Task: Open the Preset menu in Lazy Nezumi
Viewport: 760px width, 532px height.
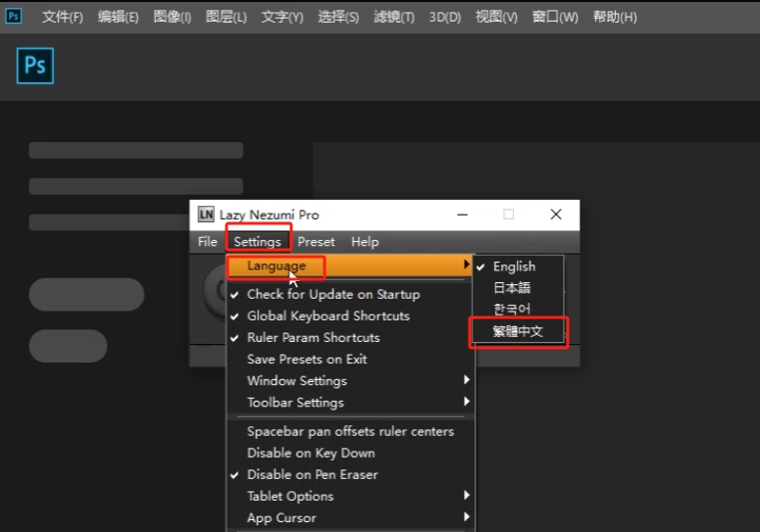Action: [x=316, y=242]
